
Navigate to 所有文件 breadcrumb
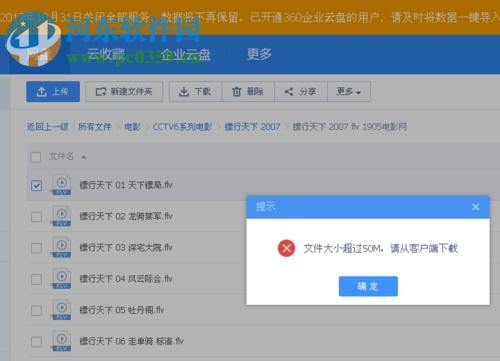(95, 127)
